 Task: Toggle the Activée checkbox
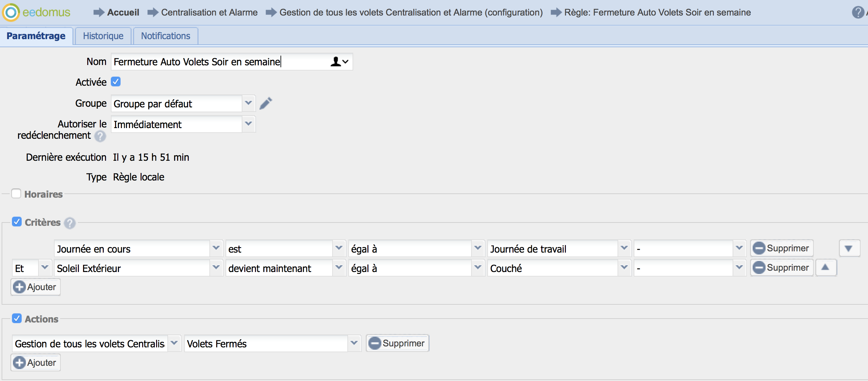point(116,82)
